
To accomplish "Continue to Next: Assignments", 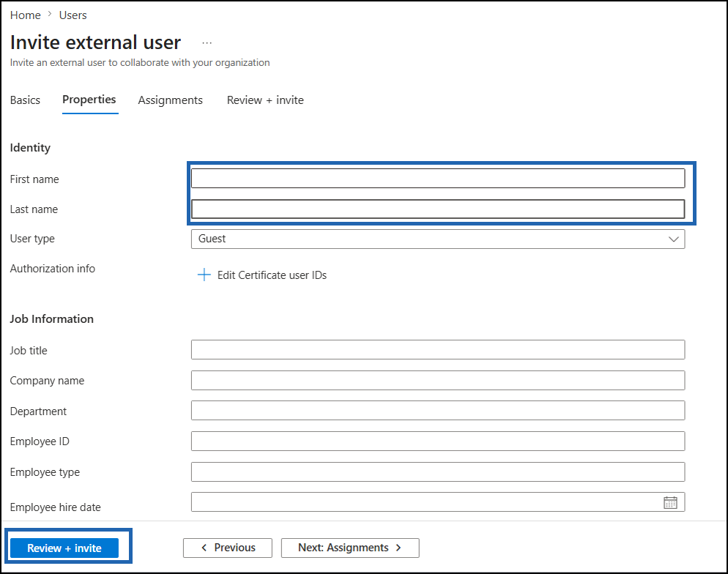I will pyautogui.click(x=350, y=548).
